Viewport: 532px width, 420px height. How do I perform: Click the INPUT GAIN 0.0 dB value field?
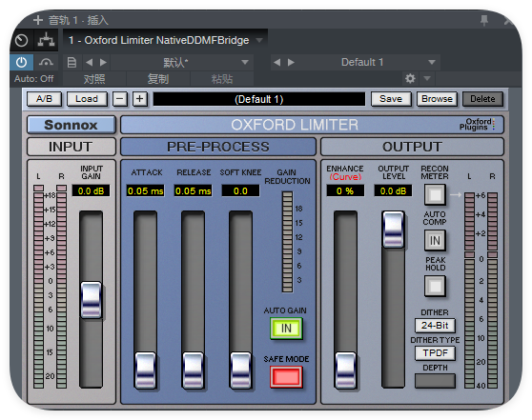91,190
